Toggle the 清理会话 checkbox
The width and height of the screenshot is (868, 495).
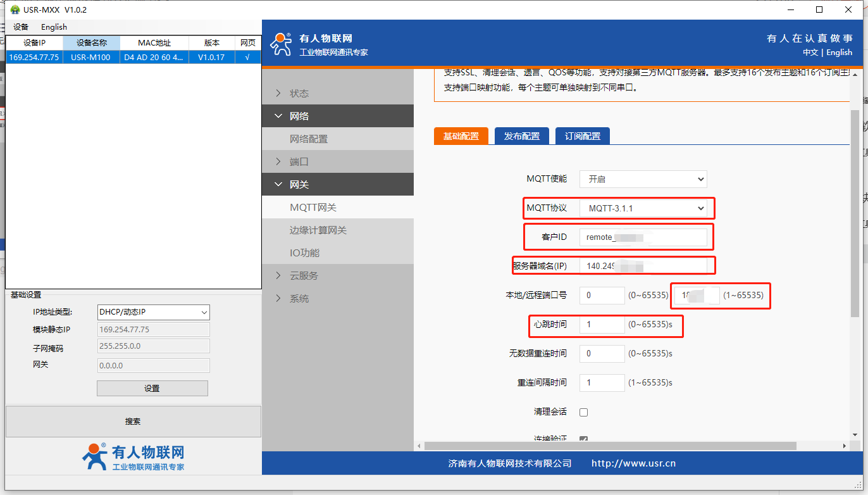click(584, 412)
